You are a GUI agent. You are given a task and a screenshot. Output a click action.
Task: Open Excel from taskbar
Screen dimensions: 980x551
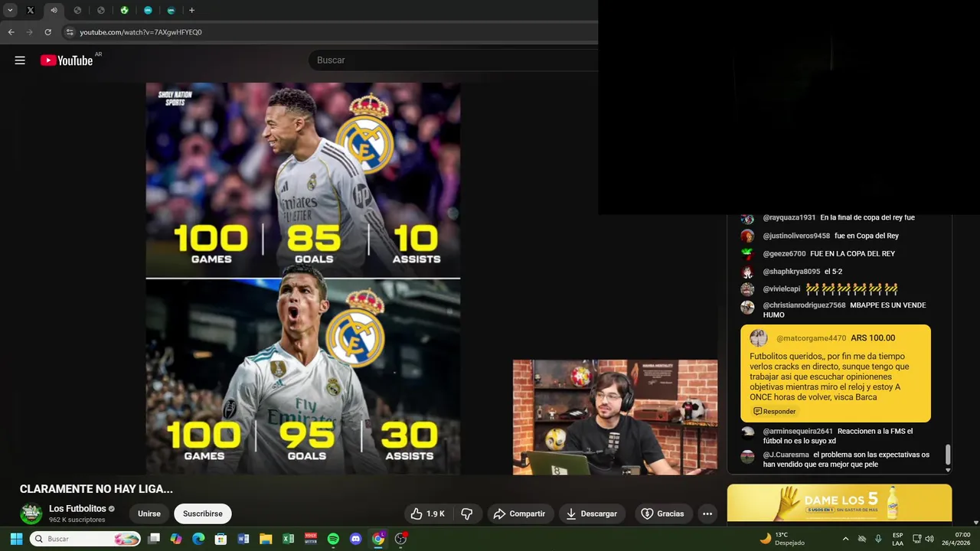[x=288, y=539]
